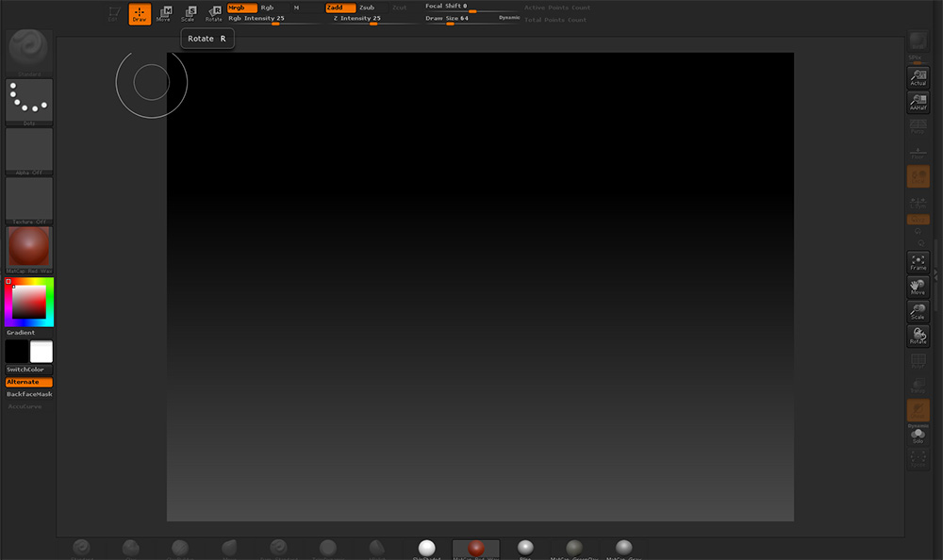This screenshot has width=943, height=560.
Task: Select the MatCap GreenClay material sphere
Action: tap(575, 550)
